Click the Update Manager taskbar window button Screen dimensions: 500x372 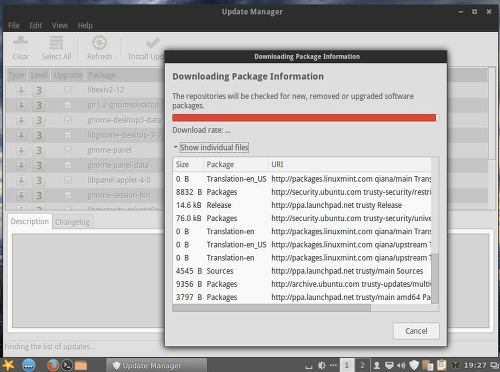pos(157,365)
